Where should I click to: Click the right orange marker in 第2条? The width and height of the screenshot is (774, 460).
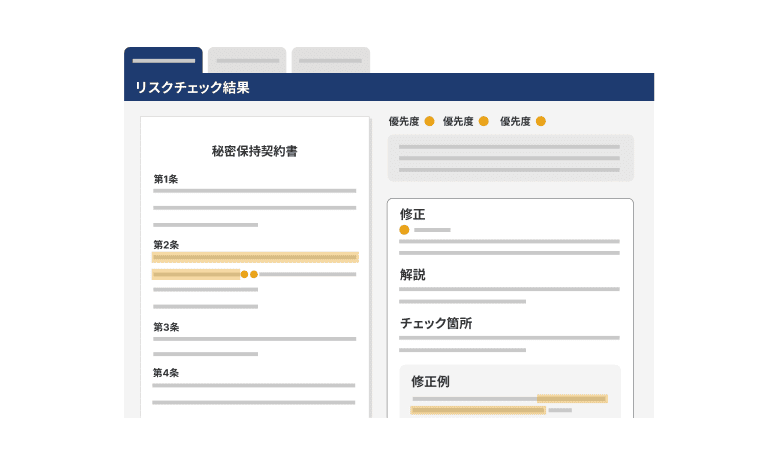[254, 274]
